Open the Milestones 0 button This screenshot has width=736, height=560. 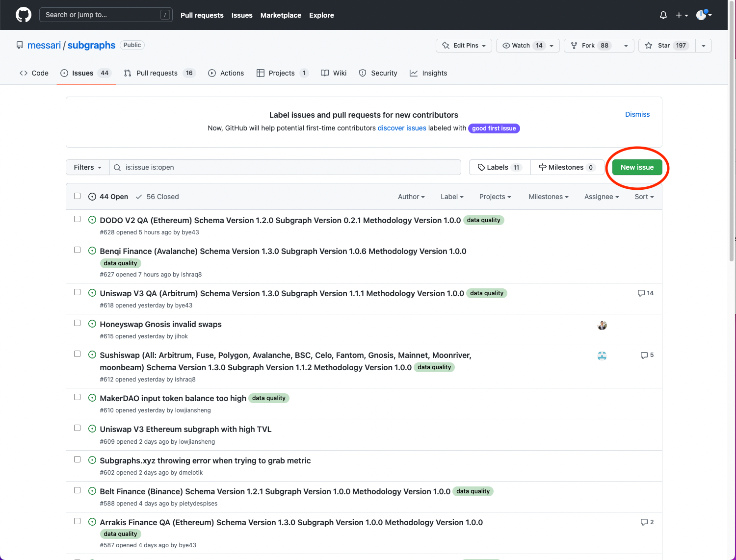click(x=567, y=167)
